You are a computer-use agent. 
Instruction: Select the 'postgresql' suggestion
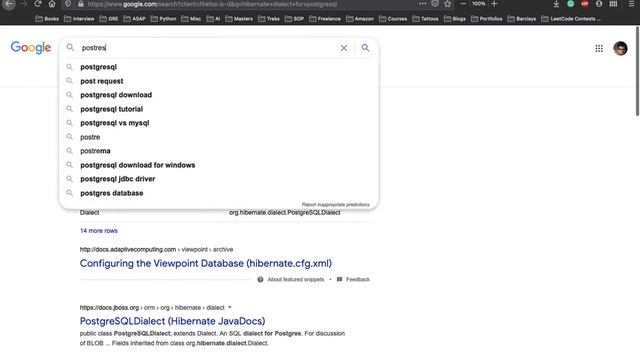[x=219, y=67]
